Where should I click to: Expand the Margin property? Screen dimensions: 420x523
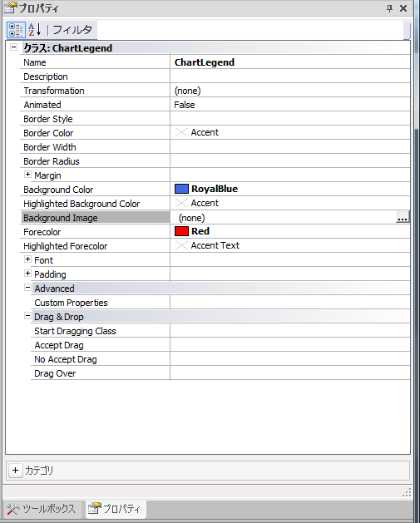pos(27,175)
